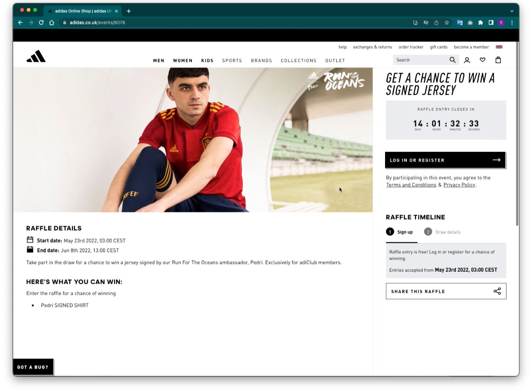Open the OUTLET navigation menu

[x=335, y=61]
